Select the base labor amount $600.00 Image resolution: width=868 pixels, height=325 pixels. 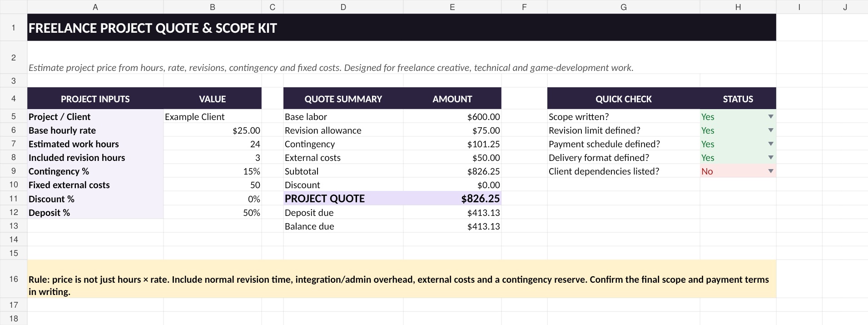click(x=452, y=117)
